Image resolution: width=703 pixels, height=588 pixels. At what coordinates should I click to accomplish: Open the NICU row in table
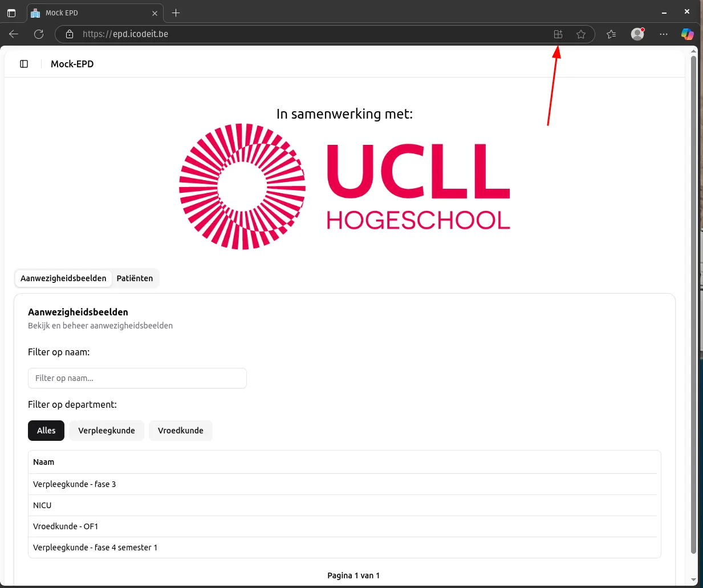(42, 505)
